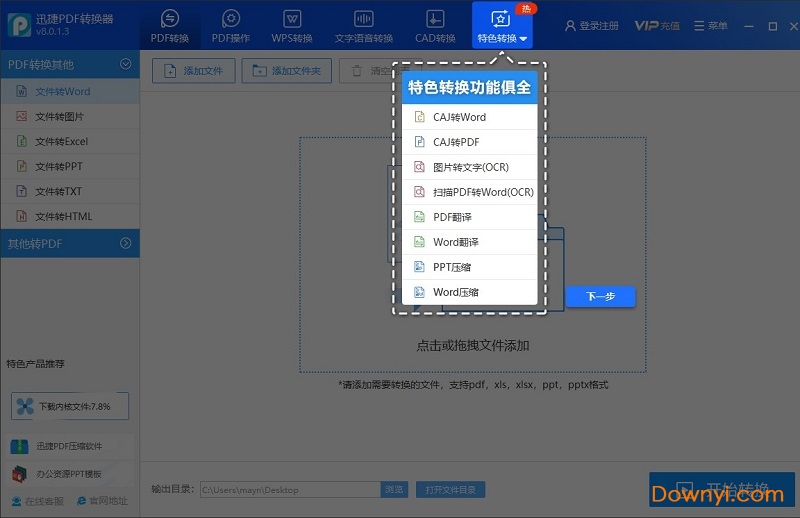The image size is (800, 518).
Task: Open the WPS转换 tab
Action: [292, 26]
